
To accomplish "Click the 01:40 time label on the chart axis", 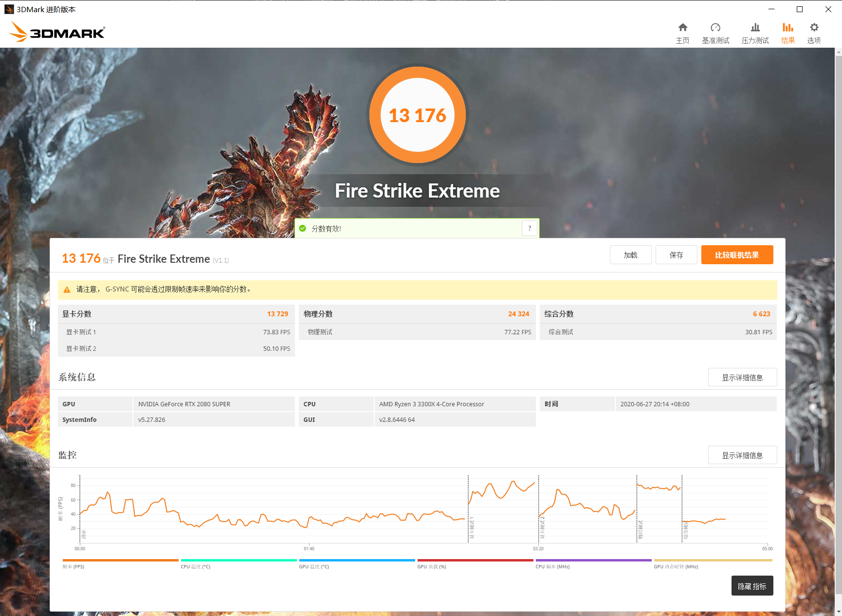I will pos(309,549).
